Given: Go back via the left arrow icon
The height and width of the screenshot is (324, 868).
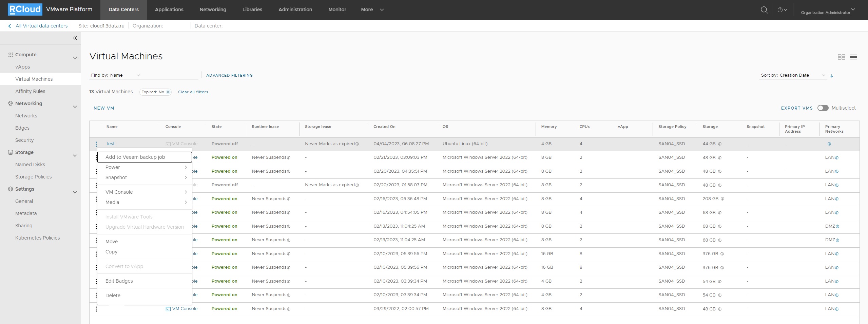Looking at the screenshot, I should point(9,26).
